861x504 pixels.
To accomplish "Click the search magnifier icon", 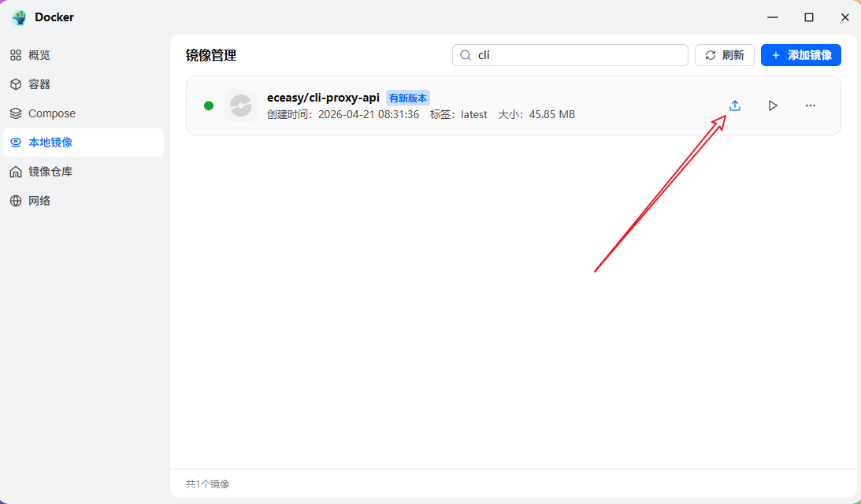I will pyautogui.click(x=466, y=55).
